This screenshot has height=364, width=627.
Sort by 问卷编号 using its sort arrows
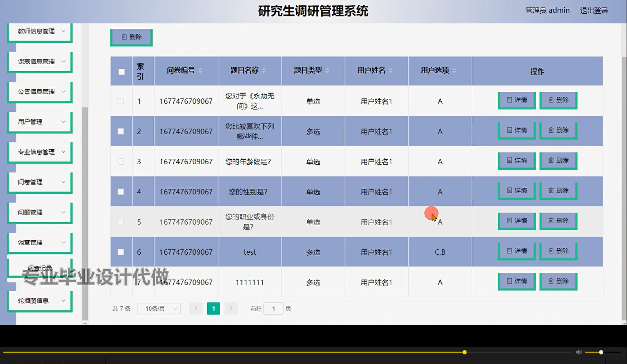pyautogui.click(x=201, y=71)
